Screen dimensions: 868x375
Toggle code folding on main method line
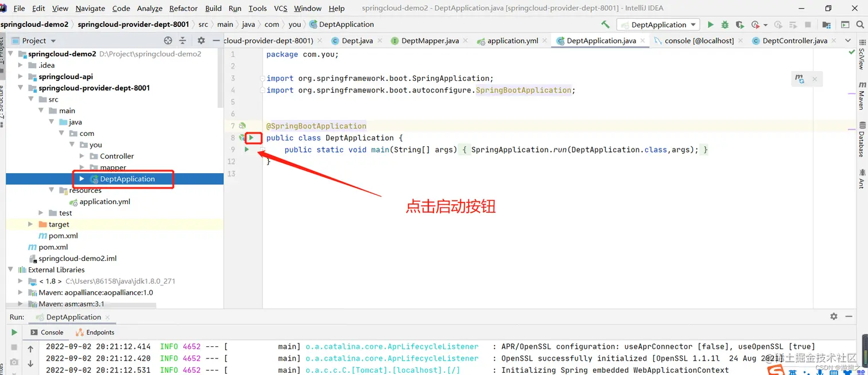click(262, 150)
